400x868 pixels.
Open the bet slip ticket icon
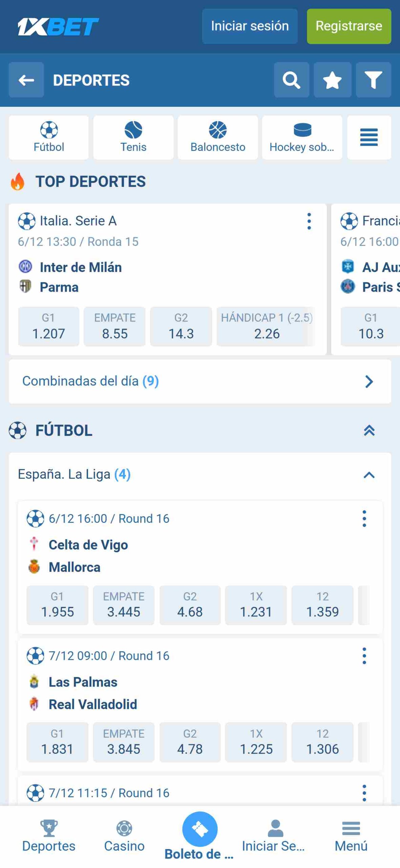(199, 828)
